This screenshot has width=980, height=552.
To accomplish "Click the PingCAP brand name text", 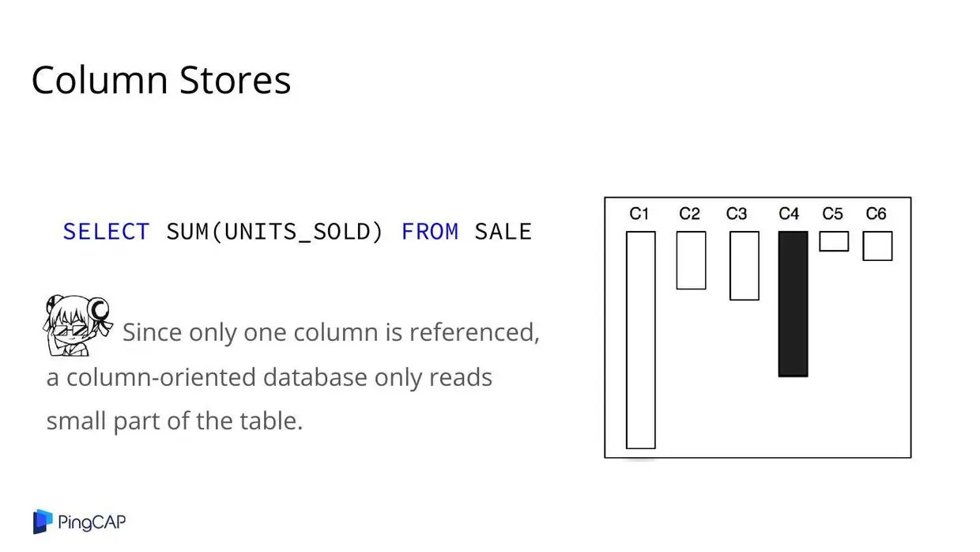I will point(92,522).
